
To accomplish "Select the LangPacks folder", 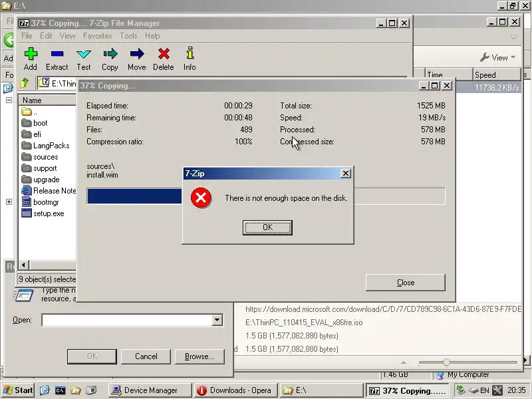I will click(x=45, y=146).
